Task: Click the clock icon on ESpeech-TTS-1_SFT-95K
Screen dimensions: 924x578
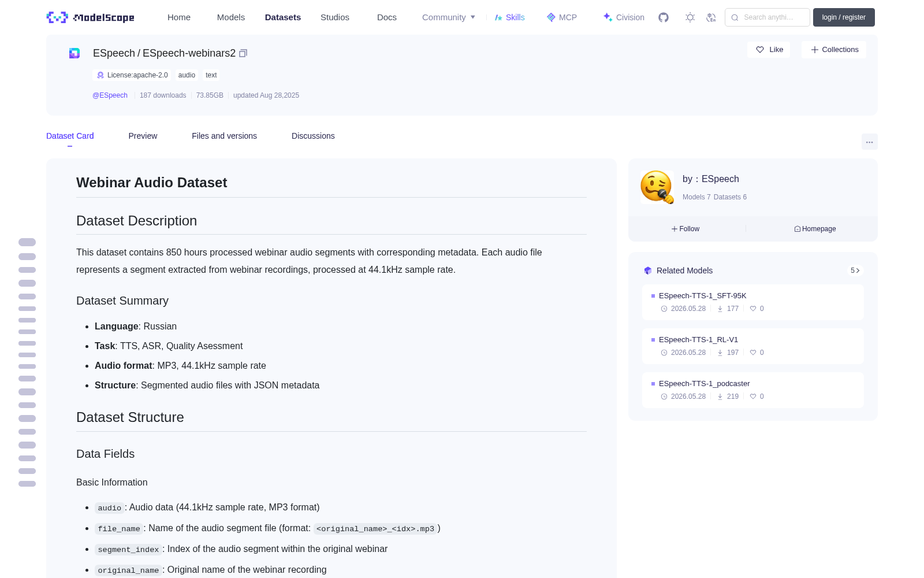Action: click(x=664, y=309)
